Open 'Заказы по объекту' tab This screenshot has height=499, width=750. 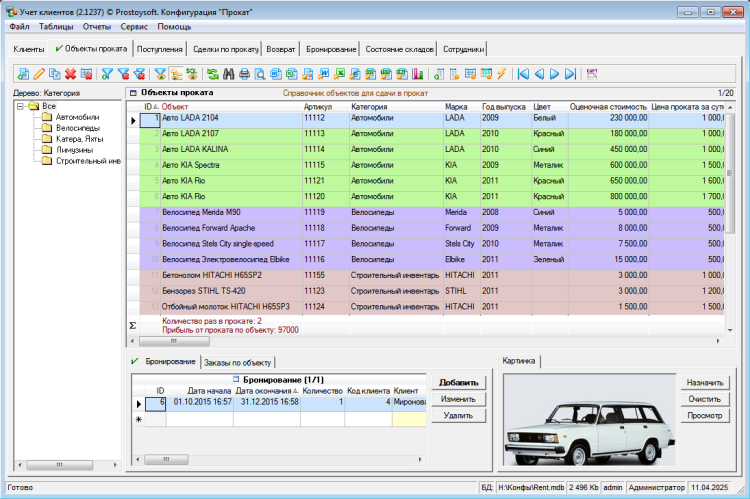pyautogui.click(x=237, y=362)
